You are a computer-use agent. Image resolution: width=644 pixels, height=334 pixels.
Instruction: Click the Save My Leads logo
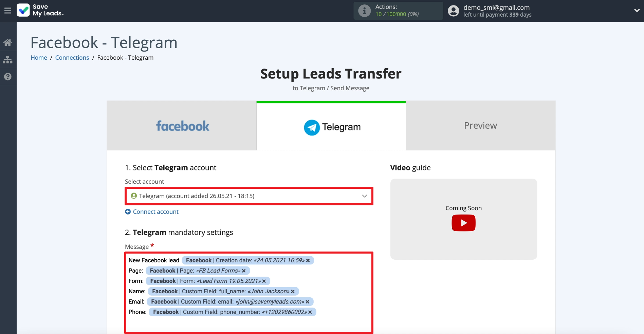(x=40, y=10)
